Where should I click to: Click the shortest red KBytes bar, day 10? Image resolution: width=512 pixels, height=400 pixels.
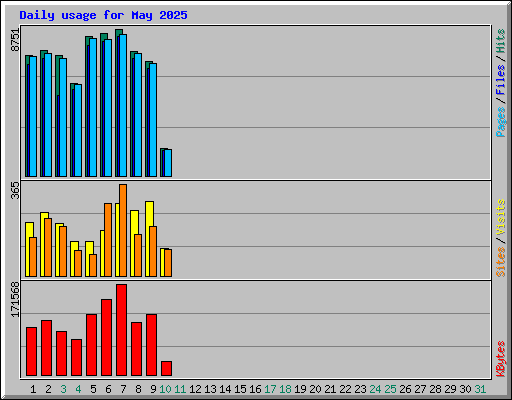(x=167, y=368)
